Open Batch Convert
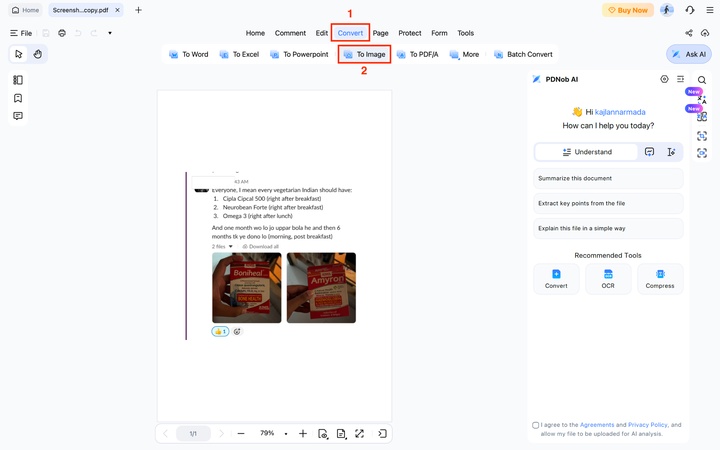This screenshot has width=720, height=450. coord(523,54)
